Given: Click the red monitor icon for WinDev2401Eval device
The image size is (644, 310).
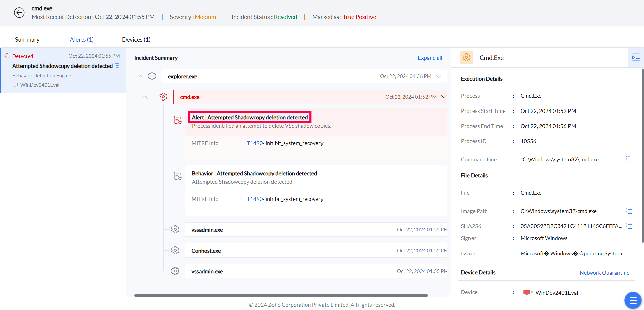Looking at the screenshot, I should [x=527, y=292].
